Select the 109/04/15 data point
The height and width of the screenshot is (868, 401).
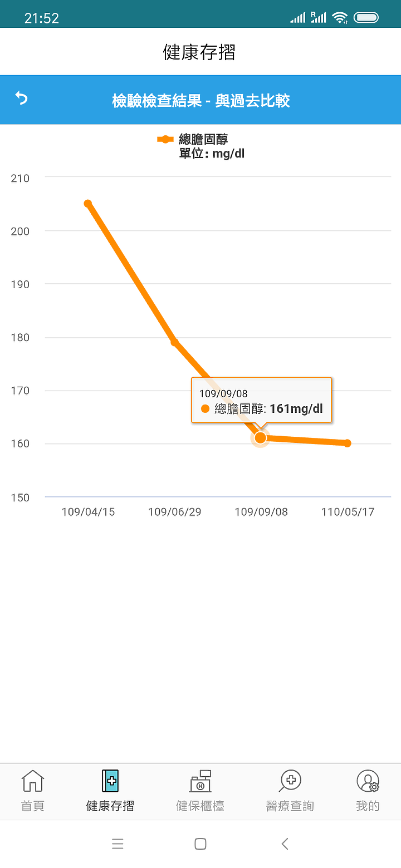pyautogui.click(x=88, y=204)
